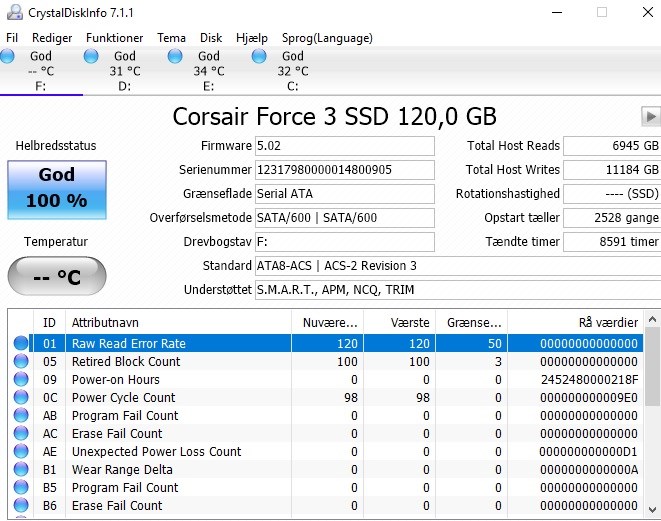
Task: Click the Standard ATA8-ACS field
Action: (x=458, y=266)
